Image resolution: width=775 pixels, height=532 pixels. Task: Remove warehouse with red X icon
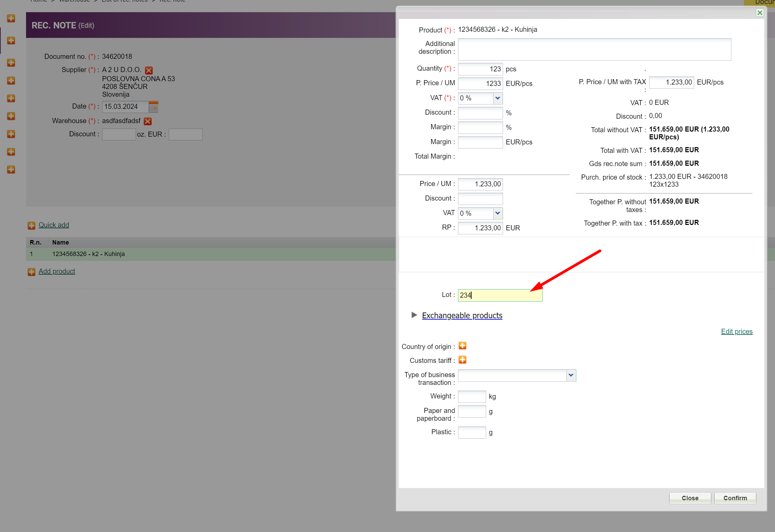click(147, 121)
